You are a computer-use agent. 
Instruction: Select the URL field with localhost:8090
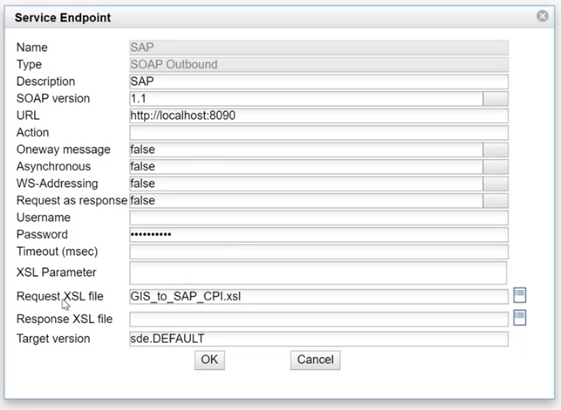point(319,116)
